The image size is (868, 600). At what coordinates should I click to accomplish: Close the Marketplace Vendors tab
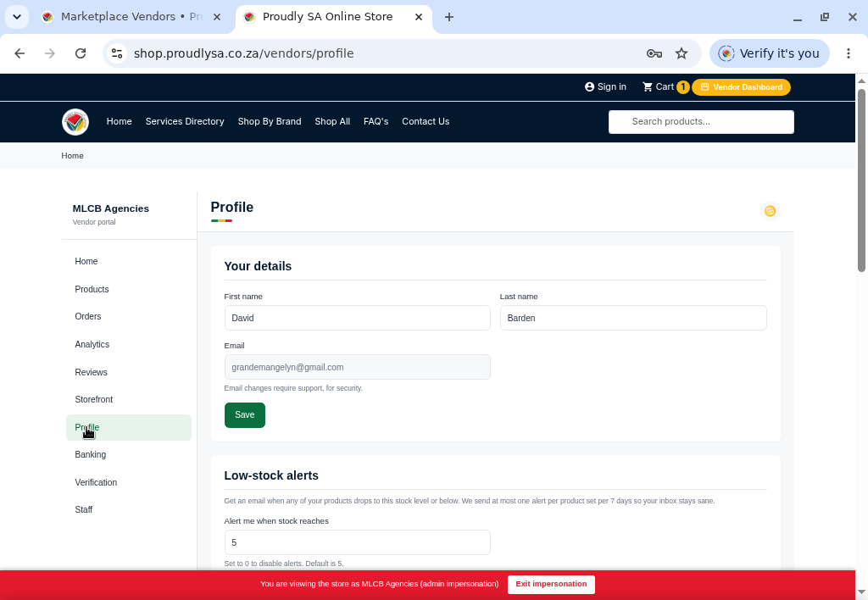pyautogui.click(x=217, y=17)
